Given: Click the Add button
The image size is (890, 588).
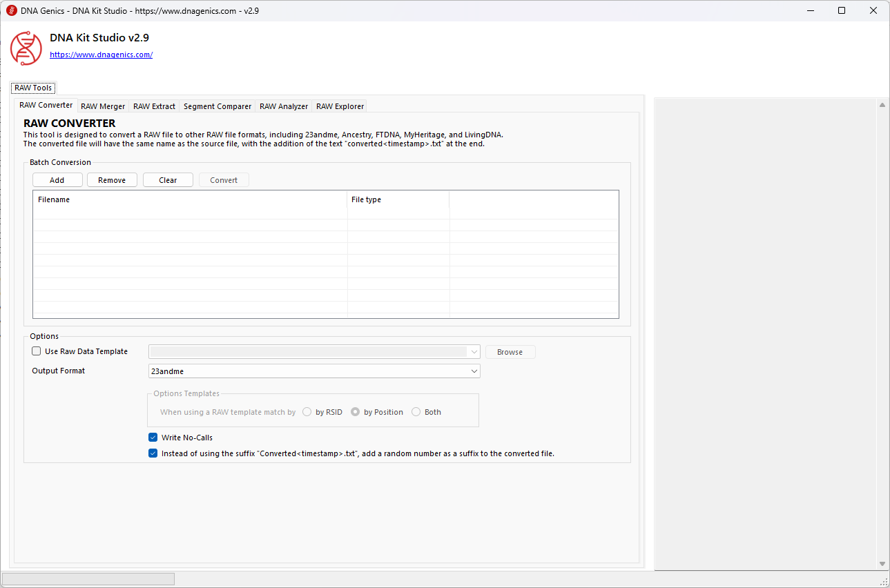Looking at the screenshot, I should [57, 180].
